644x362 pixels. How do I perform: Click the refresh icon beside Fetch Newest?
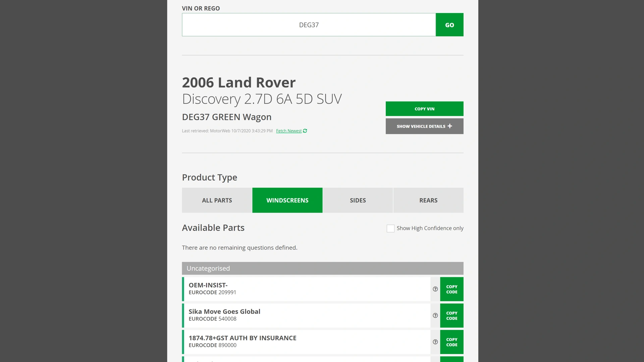(305, 131)
